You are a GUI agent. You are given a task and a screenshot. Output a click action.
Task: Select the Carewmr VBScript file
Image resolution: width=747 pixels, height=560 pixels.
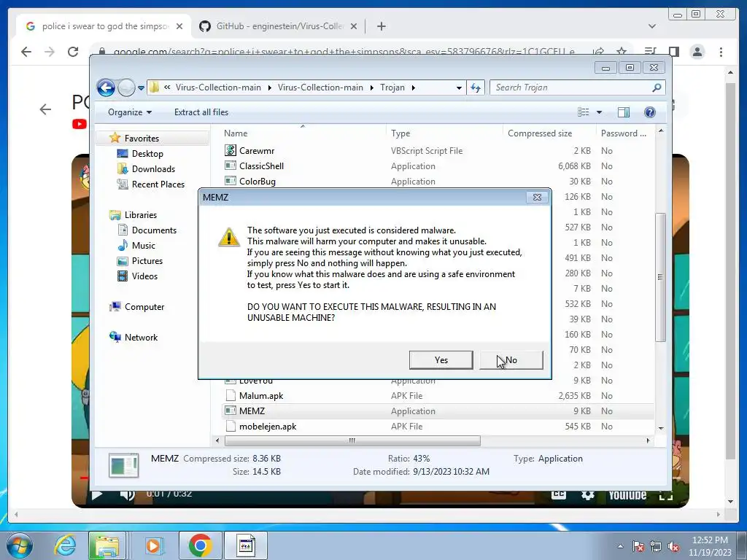[x=438, y=150]
